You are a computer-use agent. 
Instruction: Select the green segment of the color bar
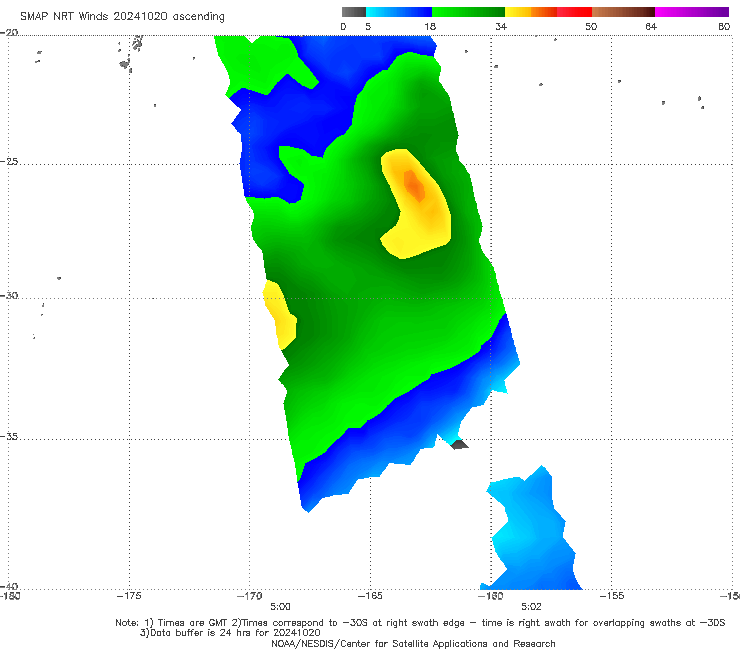click(468, 12)
